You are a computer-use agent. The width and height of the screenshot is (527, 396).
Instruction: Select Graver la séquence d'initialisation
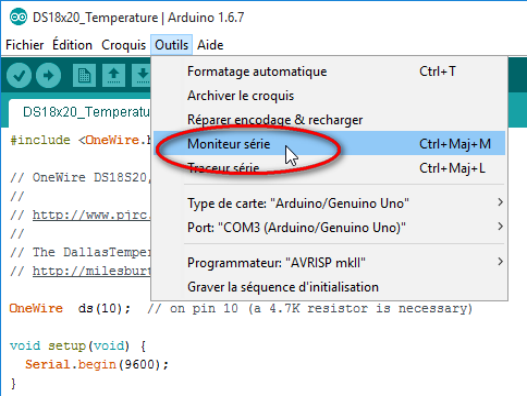point(329,287)
